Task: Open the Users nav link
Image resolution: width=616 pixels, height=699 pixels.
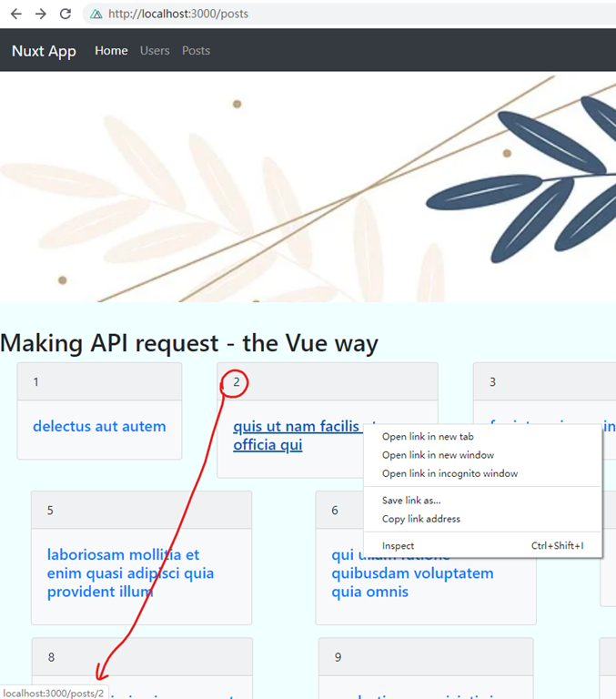Action: pyautogui.click(x=155, y=51)
